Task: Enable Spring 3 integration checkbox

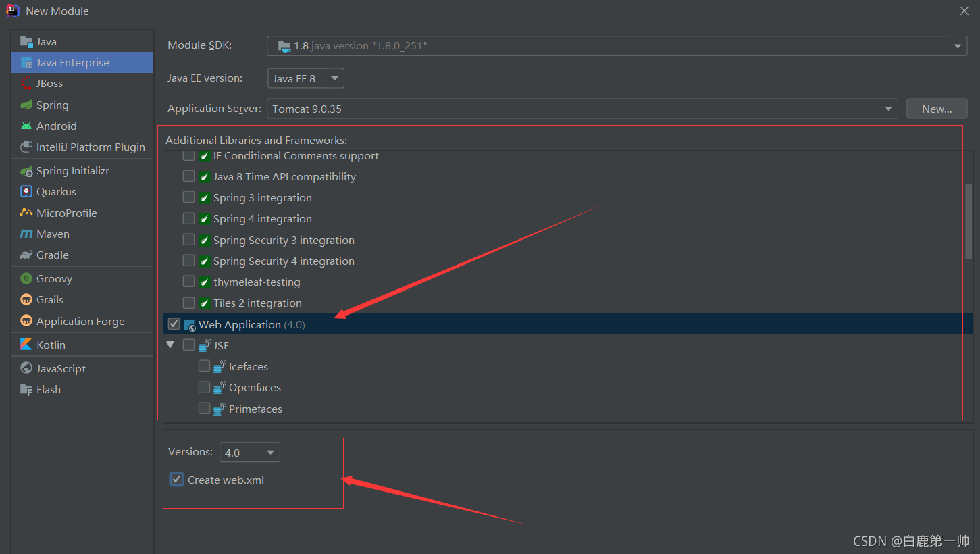Action: [189, 197]
